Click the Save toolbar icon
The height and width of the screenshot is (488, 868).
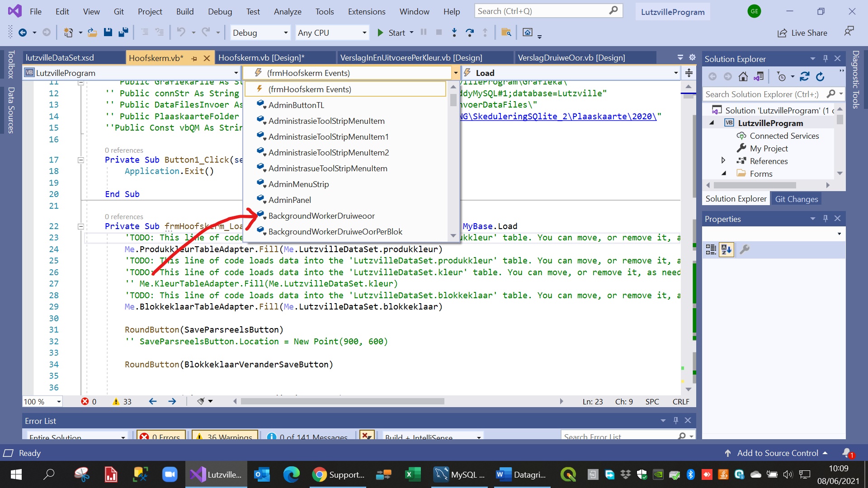tap(108, 33)
